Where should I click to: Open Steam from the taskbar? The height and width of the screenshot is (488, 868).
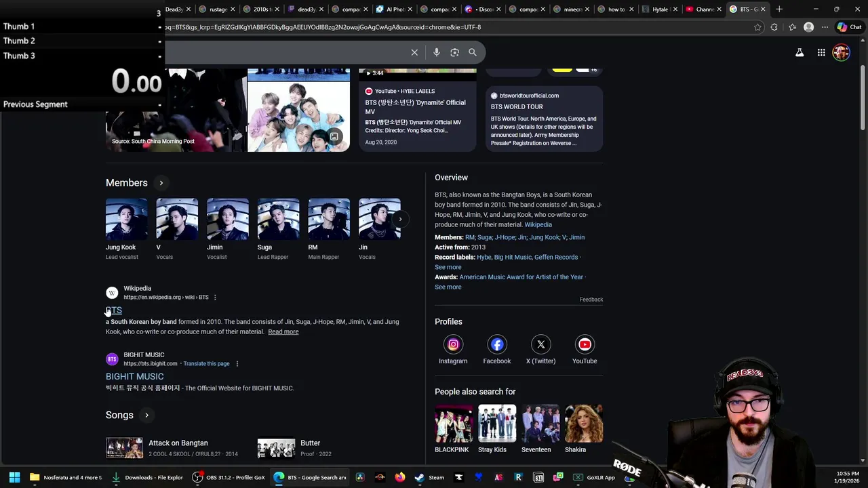pos(429,477)
